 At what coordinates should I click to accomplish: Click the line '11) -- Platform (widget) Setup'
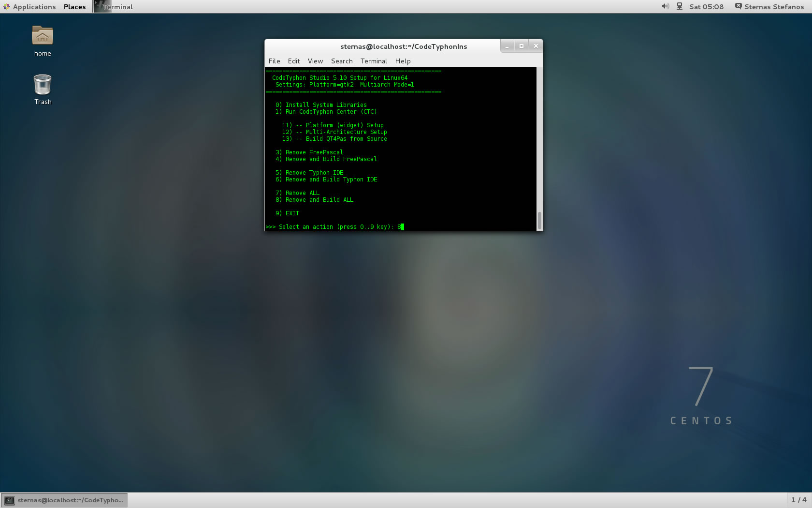click(x=333, y=125)
